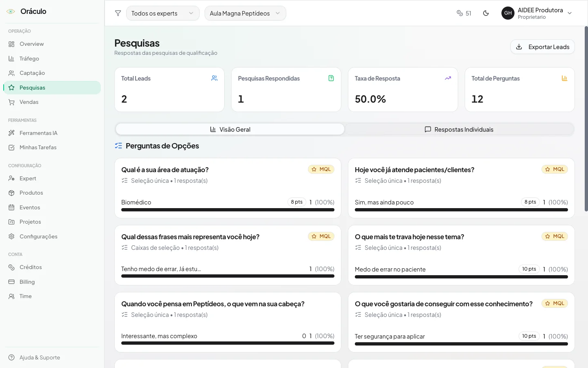Click the page vertical scrollbar
Viewport: 588px width, 368px height.
(x=586, y=119)
